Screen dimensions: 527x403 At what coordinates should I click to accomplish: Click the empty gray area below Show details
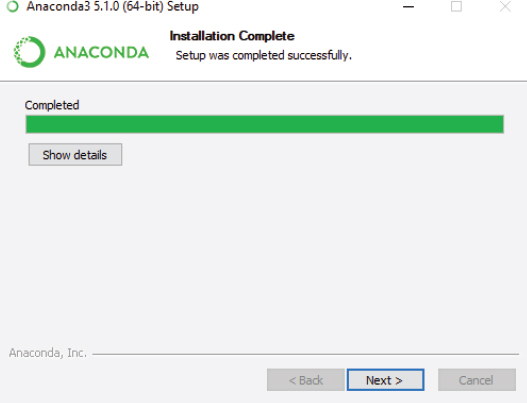pyautogui.click(x=264, y=252)
